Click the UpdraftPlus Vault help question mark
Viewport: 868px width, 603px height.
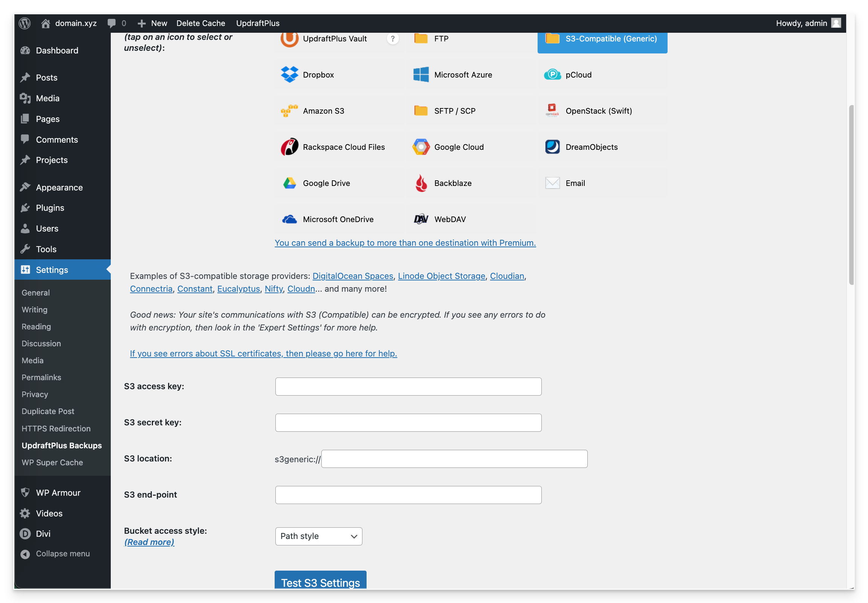[x=393, y=38]
